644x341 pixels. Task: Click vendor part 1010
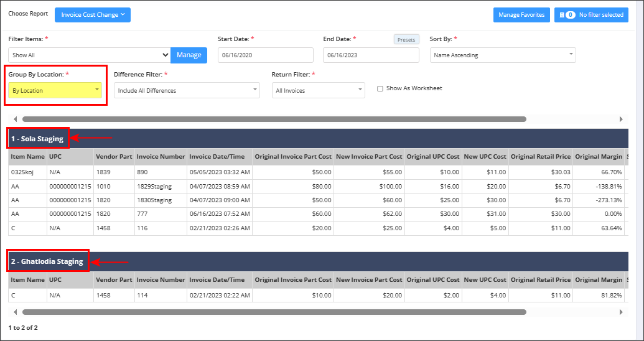click(102, 187)
